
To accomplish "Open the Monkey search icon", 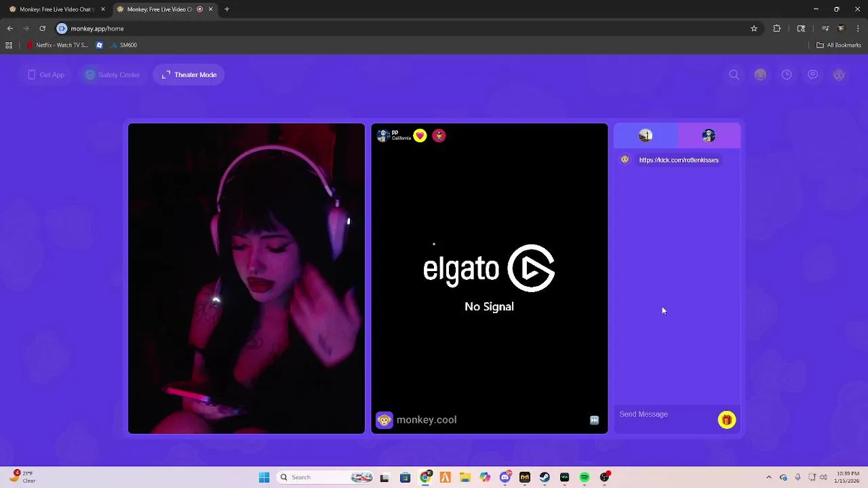I will 734,75.
